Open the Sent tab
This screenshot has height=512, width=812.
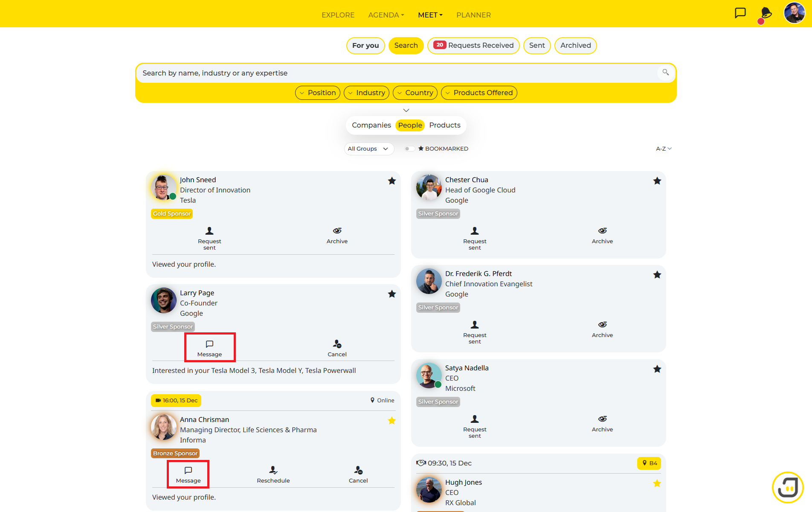(537, 46)
